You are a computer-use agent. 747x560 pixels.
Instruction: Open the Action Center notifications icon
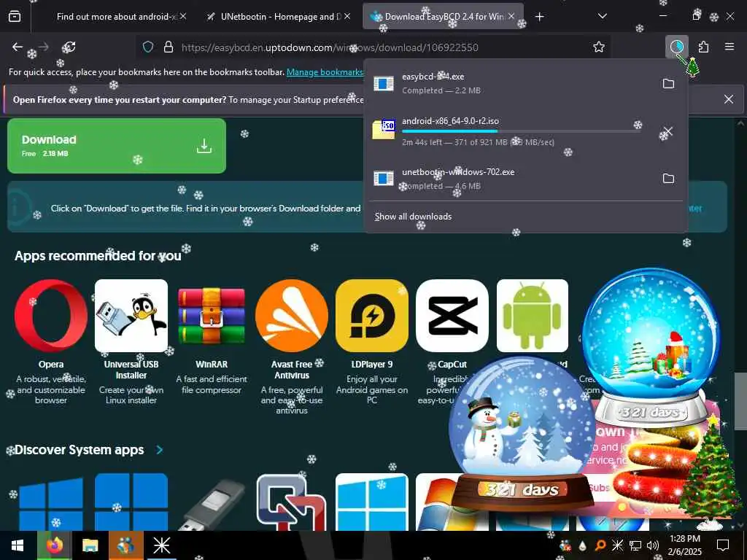pyautogui.click(x=723, y=545)
